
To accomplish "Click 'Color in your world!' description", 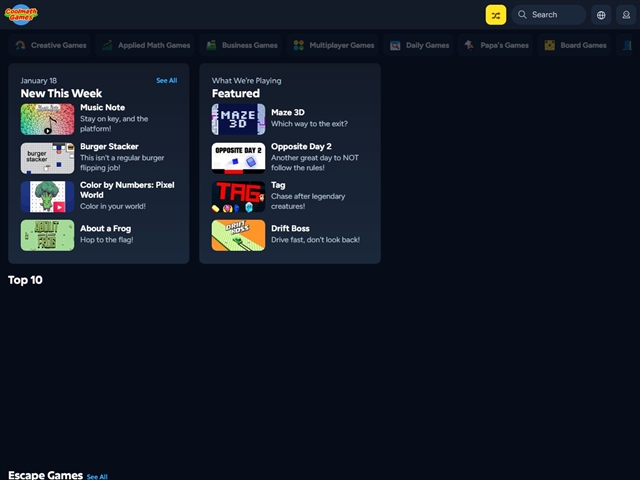I will pyautogui.click(x=113, y=206).
